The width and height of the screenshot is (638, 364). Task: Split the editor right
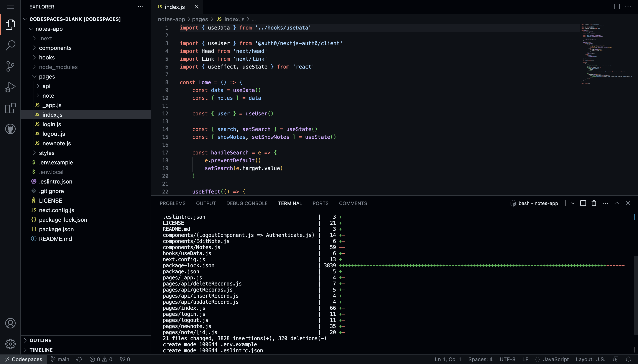point(617,7)
